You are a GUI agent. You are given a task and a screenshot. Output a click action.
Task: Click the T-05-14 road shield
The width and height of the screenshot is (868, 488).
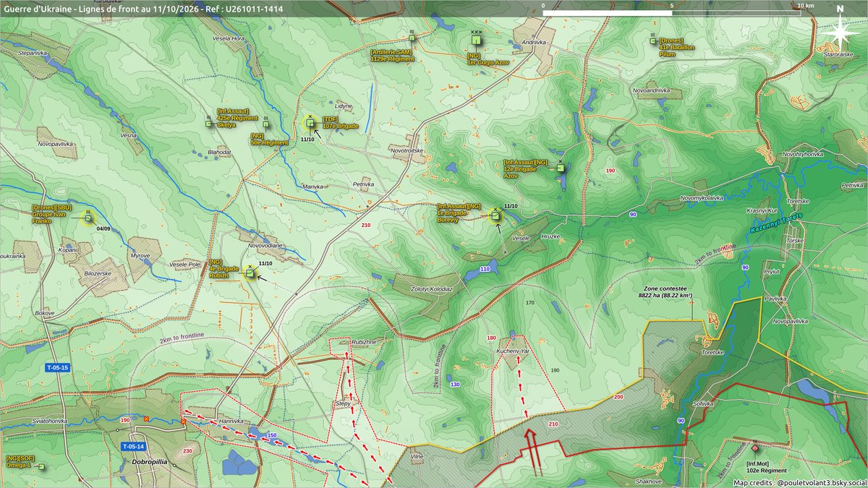pyautogui.click(x=133, y=446)
